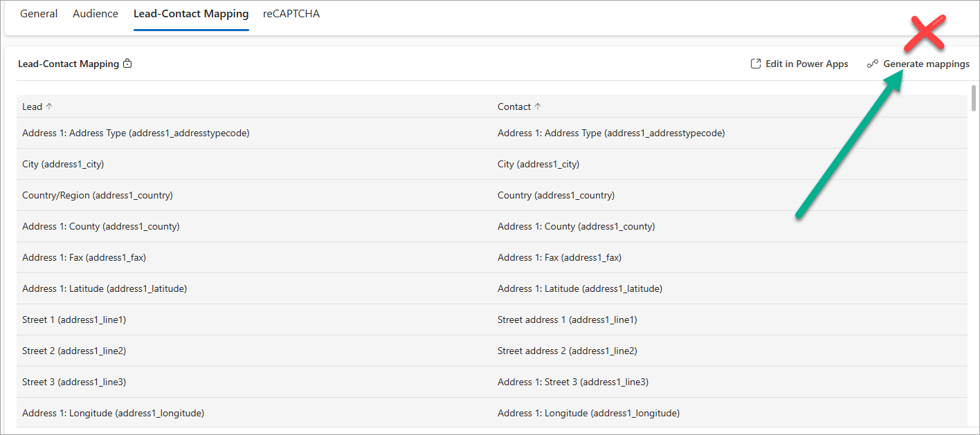Click the lock icon beside Lead-Contact Mapping heading
Image resolution: width=980 pixels, height=435 pixels.
pos(127,64)
